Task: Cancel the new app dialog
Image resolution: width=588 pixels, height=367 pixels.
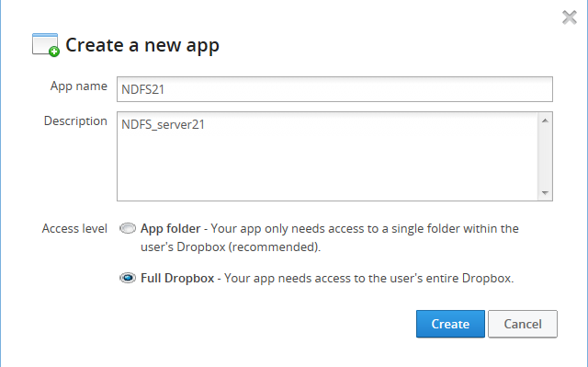Action: click(x=523, y=324)
